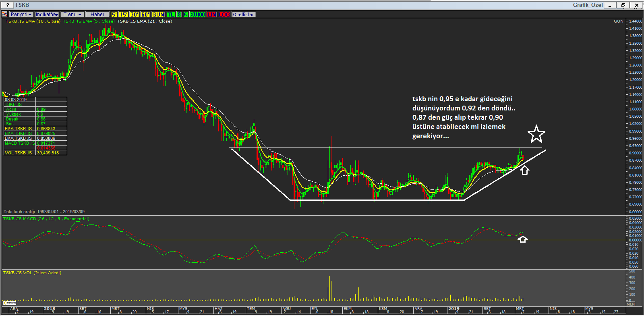Click the TSKB.IS EMA (21, Close) legend

pos(145,21)
